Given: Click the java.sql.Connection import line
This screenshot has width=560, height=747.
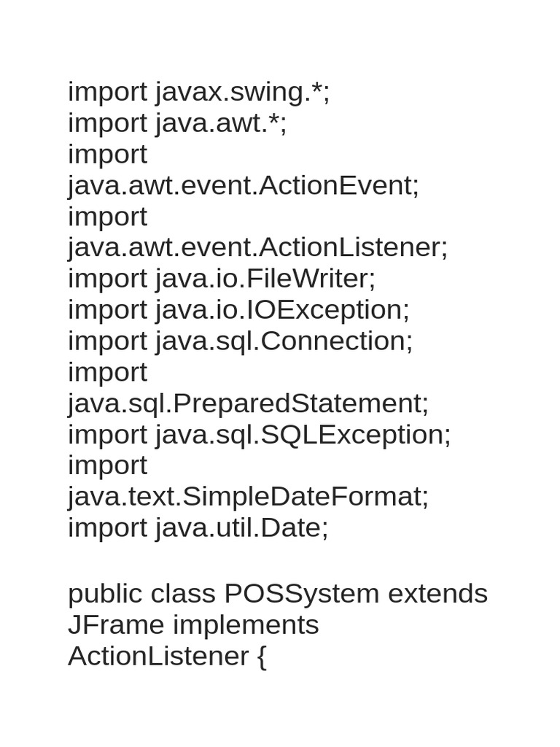Looking at the screenshot, I should point(240,341).
